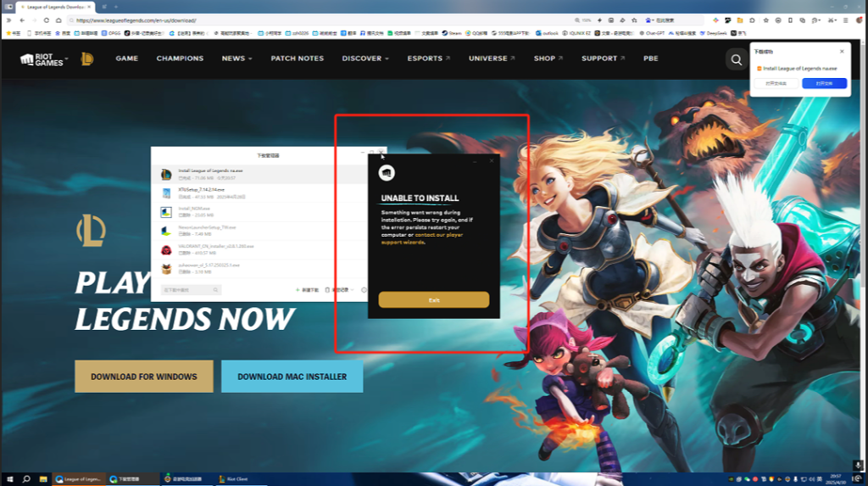This screenshot has width=868, height=486.
Task: Close the download complete popup
Action: coord(842,52)
